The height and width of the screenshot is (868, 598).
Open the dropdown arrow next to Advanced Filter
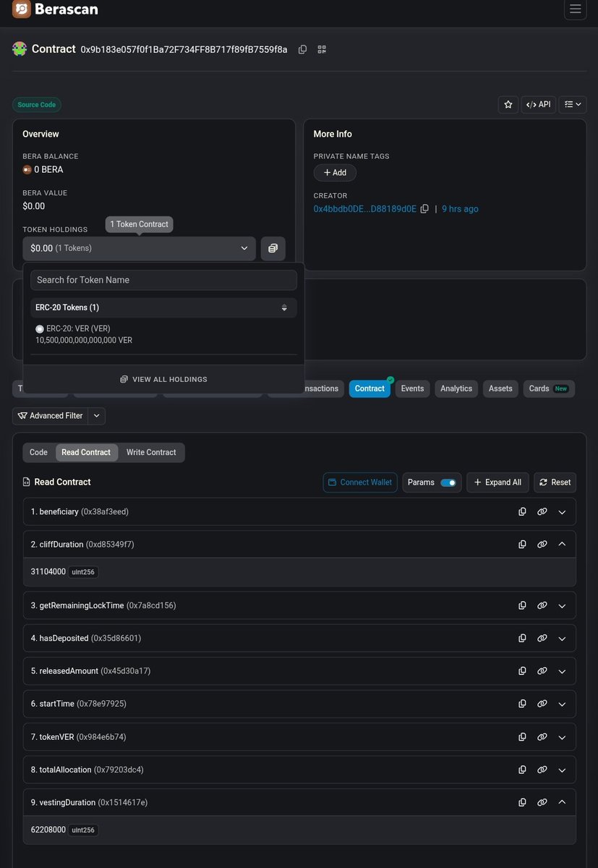coord(97,416)
